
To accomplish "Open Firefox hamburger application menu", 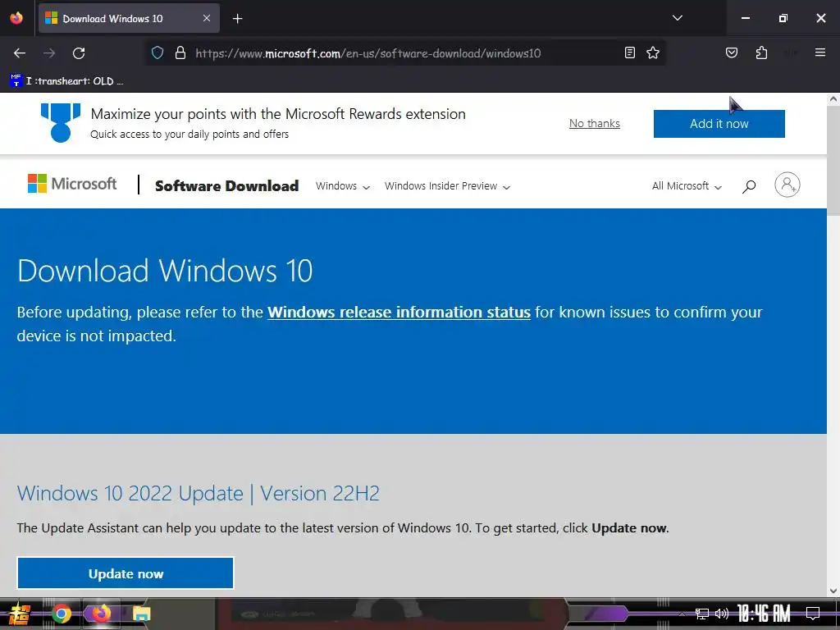I will coord(819,52).
